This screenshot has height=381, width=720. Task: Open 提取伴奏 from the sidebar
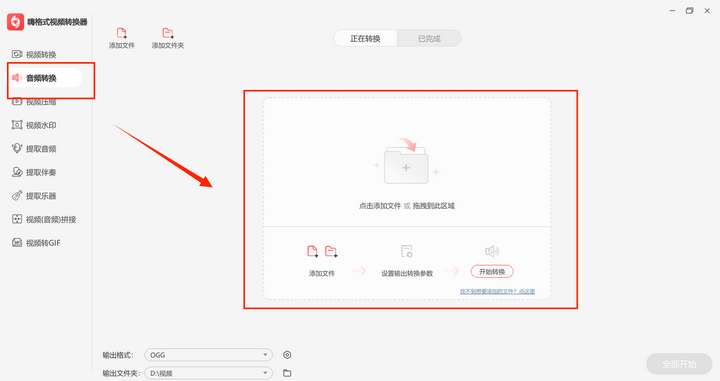[x=34, y=173]
